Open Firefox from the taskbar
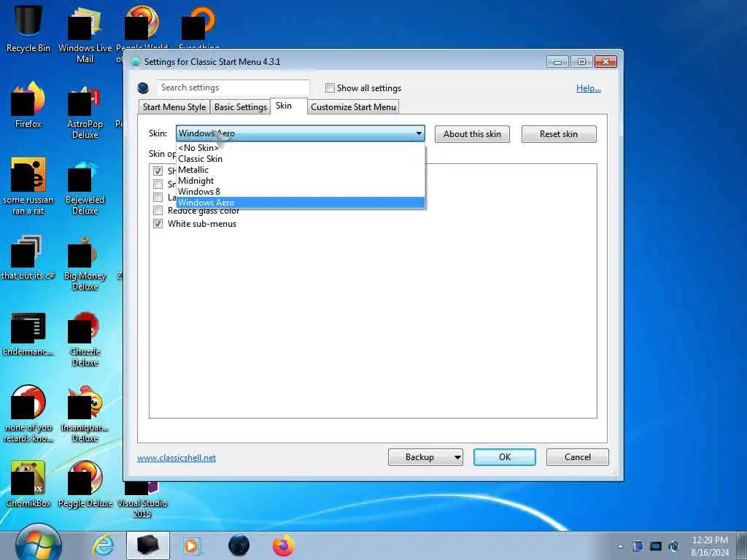747x560 pixels. (x=284, y=545)
